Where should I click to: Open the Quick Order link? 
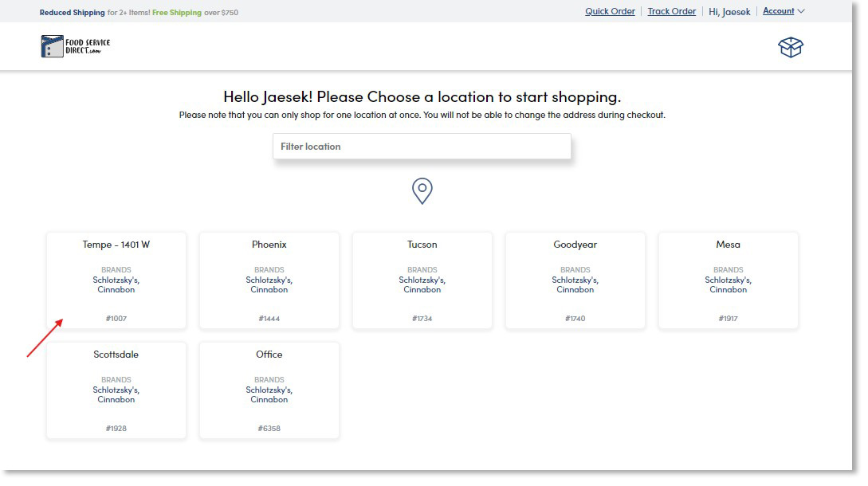610,11
